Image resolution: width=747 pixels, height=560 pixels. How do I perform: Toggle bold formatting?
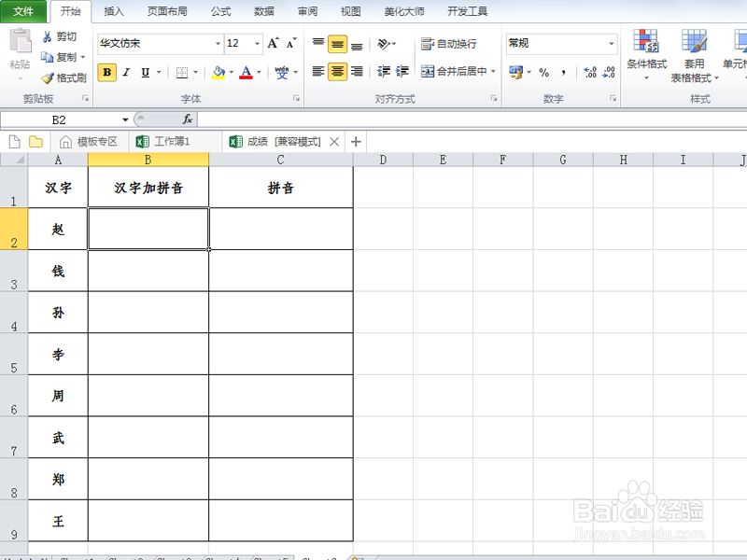click(x=107, y=73)
